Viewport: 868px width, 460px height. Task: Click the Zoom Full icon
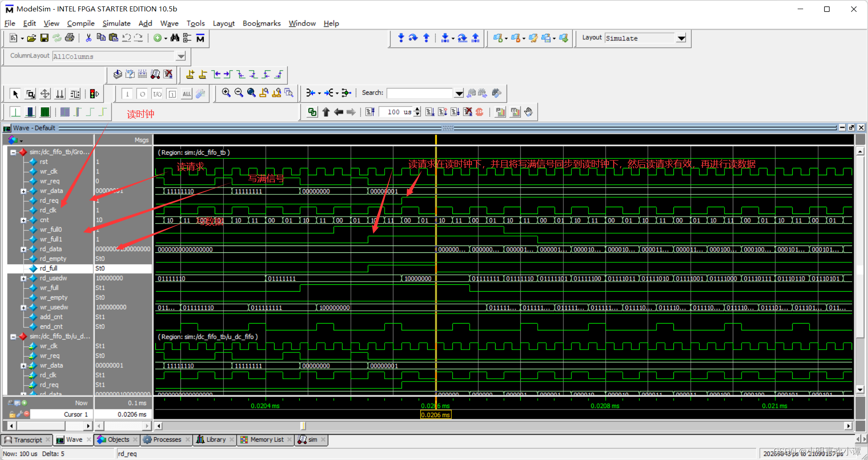251,93
